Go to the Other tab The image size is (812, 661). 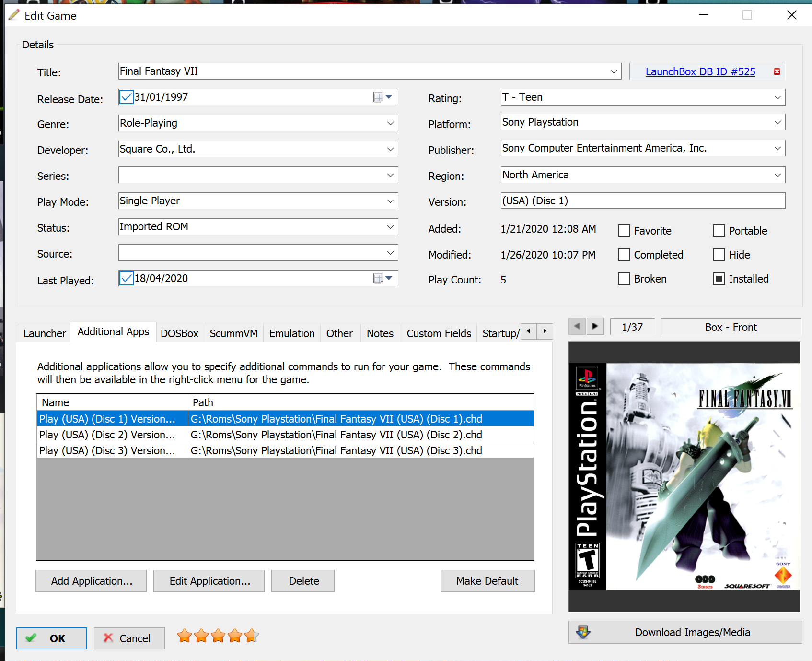(339, 333)
